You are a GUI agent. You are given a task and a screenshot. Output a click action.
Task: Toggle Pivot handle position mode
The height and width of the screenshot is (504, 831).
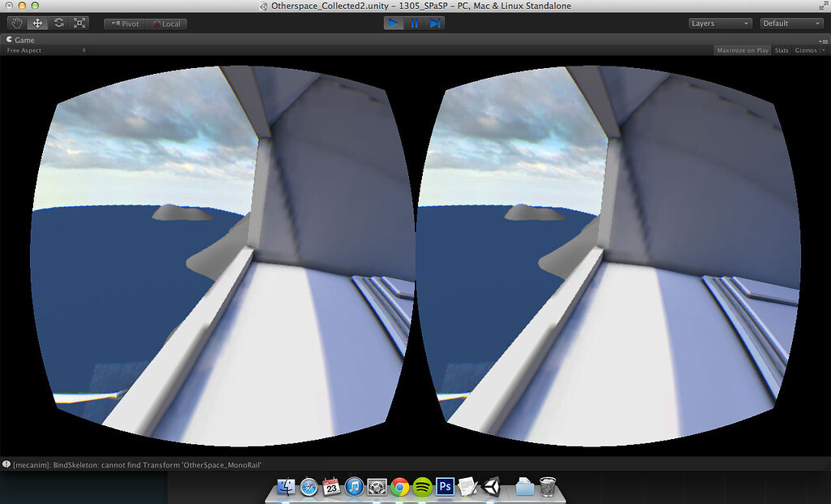coord(124,24)
